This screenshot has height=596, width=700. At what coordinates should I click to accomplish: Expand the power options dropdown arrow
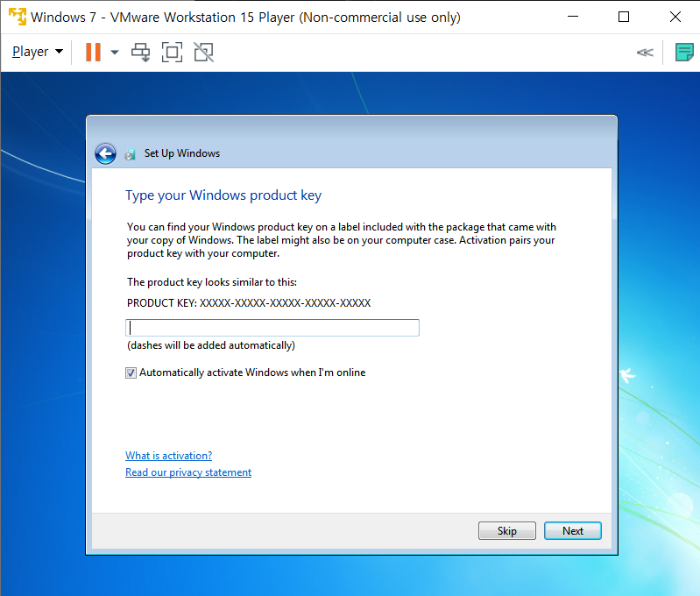115,53
